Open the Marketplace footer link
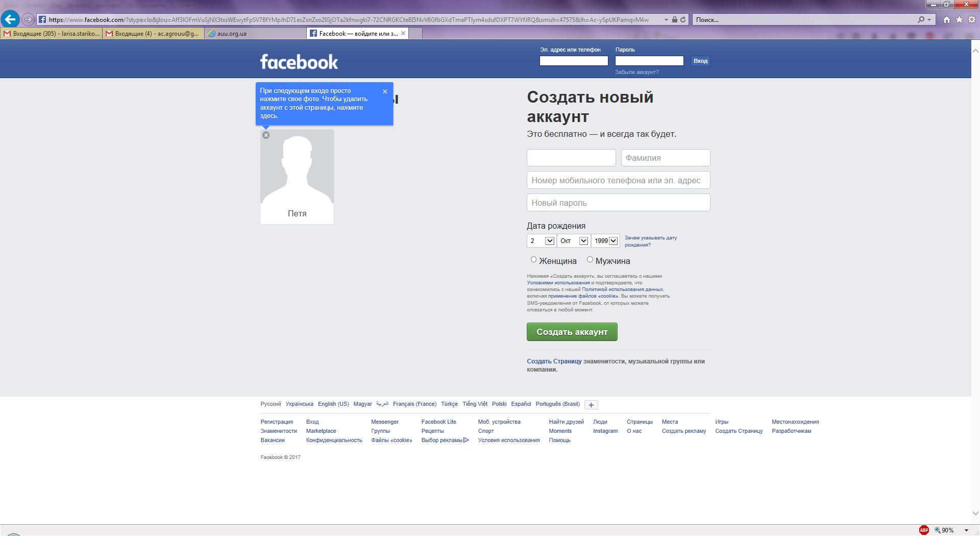980x536 pixels. [321, 431]
